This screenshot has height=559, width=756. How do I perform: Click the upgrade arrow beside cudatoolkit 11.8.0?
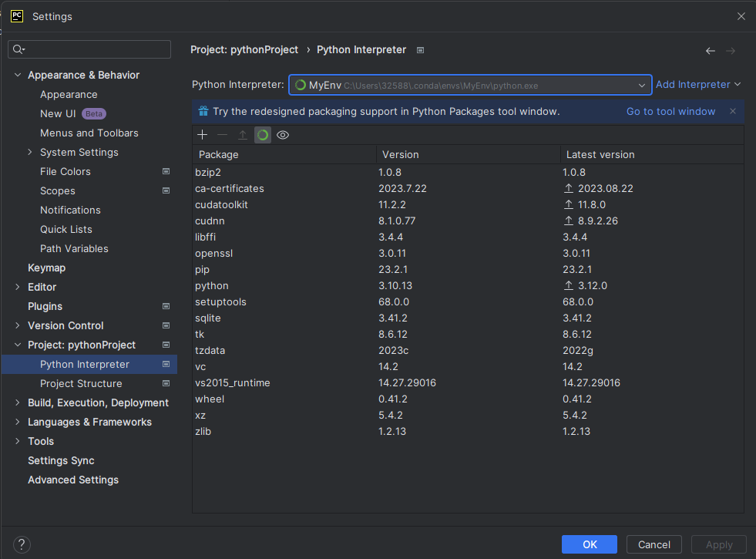569,204
